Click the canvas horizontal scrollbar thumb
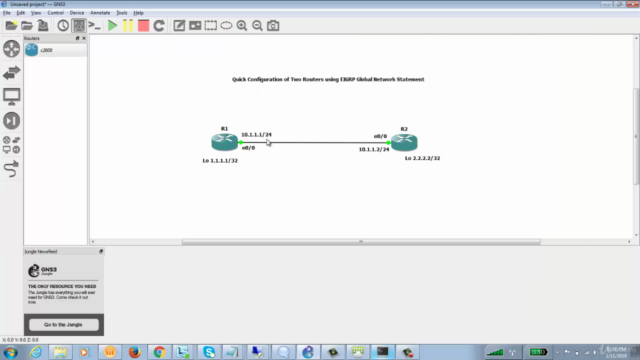 (361, 242)
